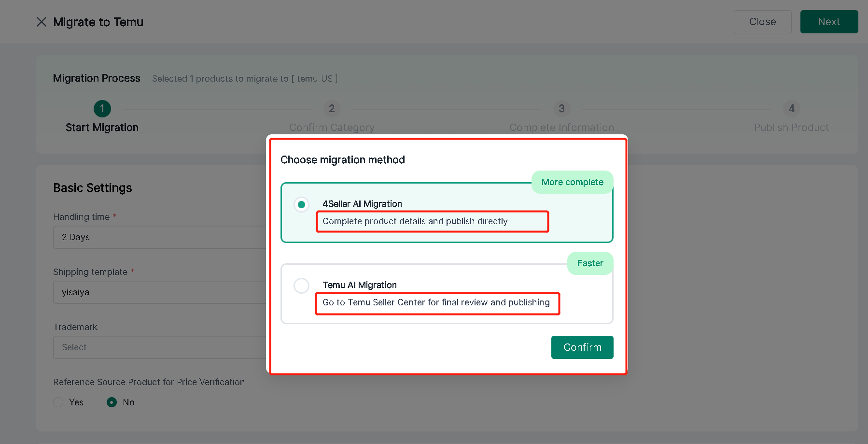The image size is (868, 444).
Task: Click the 'Start Migration' step label
Action: (102, 128)
